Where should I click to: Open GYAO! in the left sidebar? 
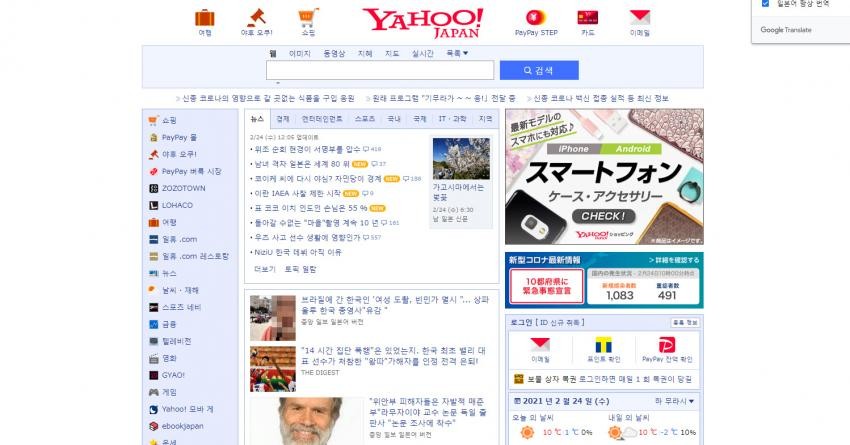coord(173,375)
